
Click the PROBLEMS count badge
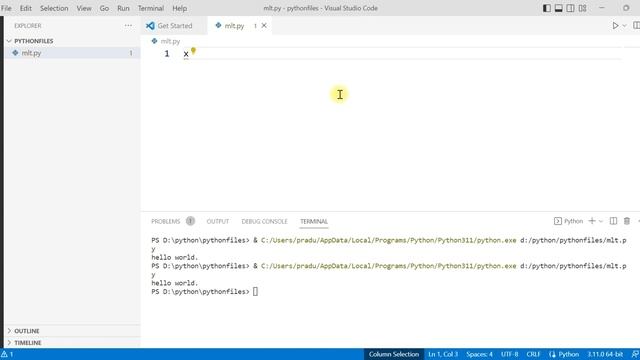(x=190, y=221)
